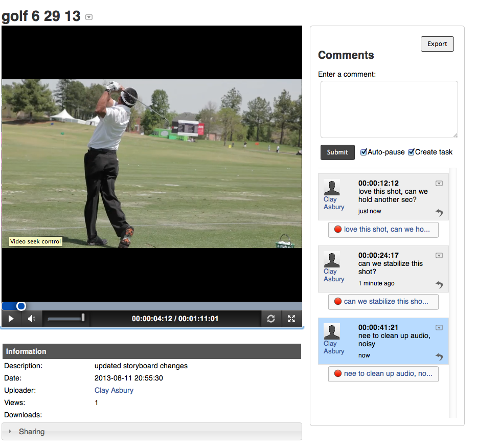
Task: Open the Clay Asbury uploader link
Action: (114, 390)
